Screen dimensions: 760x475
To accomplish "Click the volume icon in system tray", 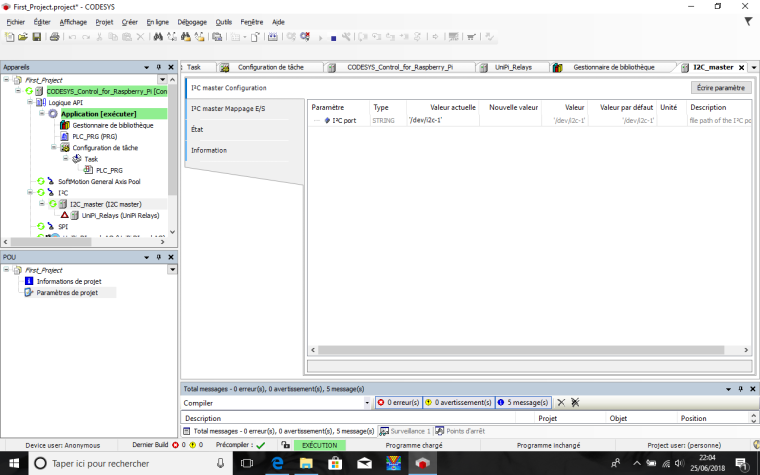I will 680,463.
